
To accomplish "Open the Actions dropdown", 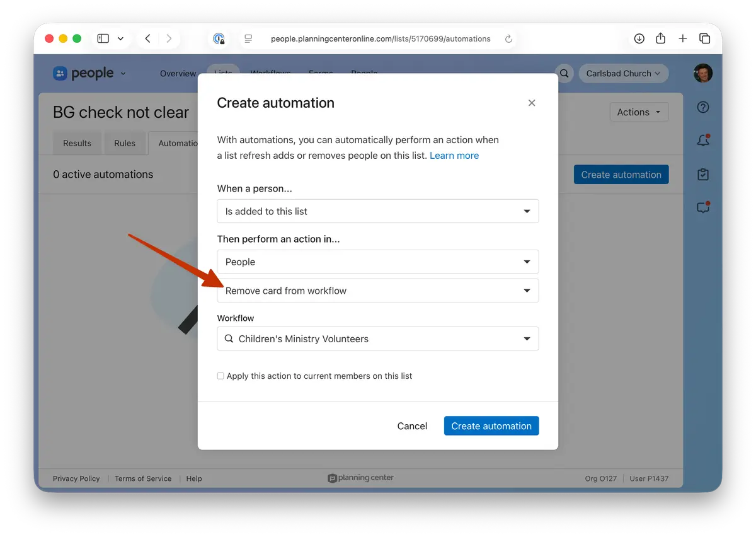I will tap(639, 112).
